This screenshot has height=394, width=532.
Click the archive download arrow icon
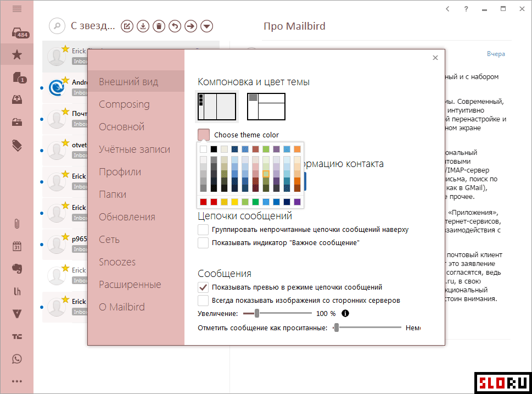point(143,26)
